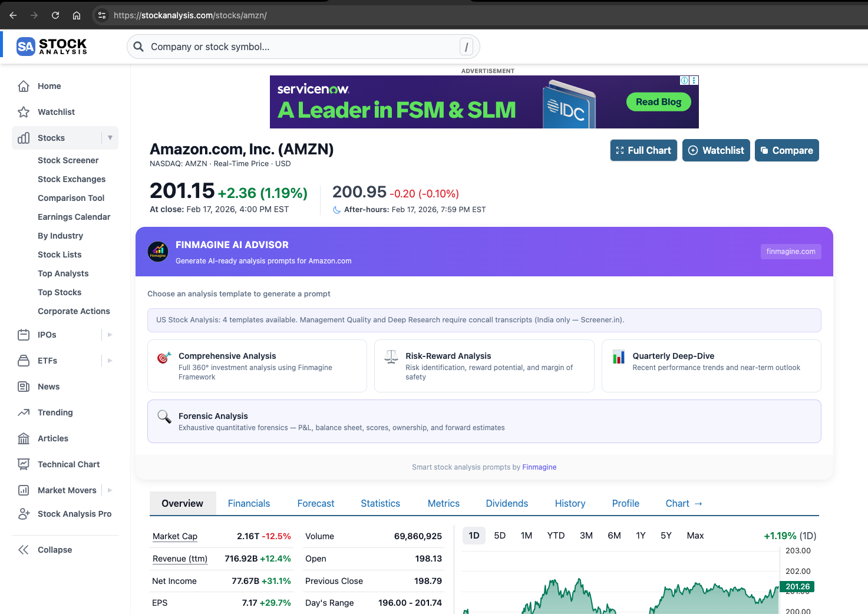
Task: Open the Home sidebar icon
Action: (x=24, y=86)
